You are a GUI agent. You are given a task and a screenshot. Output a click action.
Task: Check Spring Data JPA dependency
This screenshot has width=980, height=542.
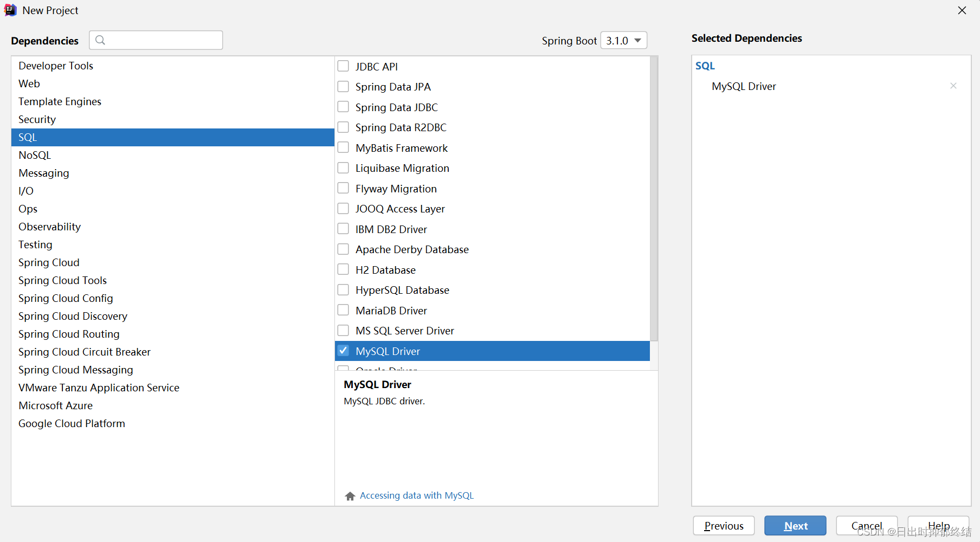[343, 87]
